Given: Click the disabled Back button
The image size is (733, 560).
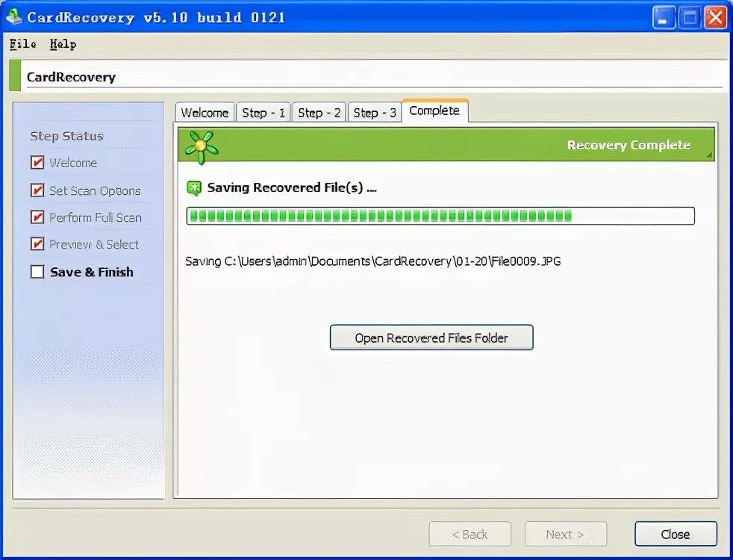Looking at the screenshot, I should [470, 534].
